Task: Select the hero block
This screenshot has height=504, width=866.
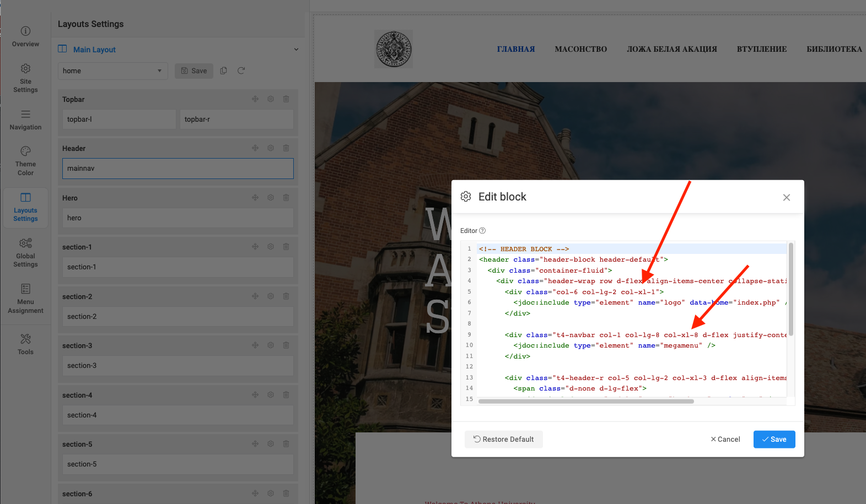Action: 178,218
